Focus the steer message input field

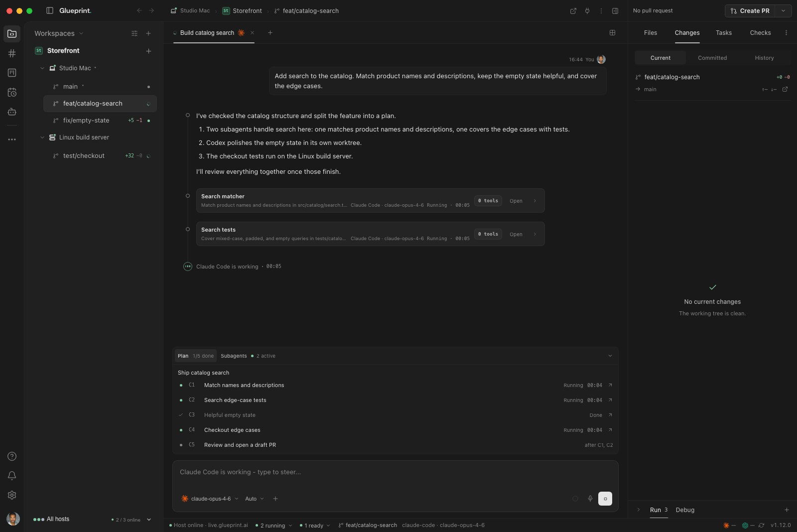coord(395,472)
